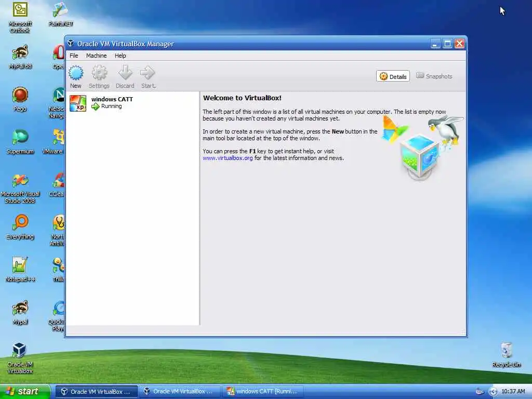Open the Help menu
Image resolution: width=532 pixels, height=399 pixels.
(x=120, y=56)
